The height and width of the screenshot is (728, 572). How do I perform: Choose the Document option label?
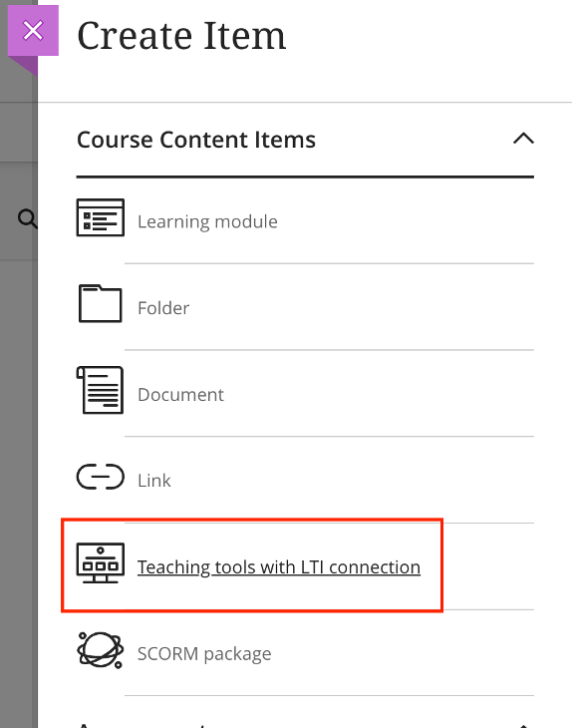tap(180, 395)
